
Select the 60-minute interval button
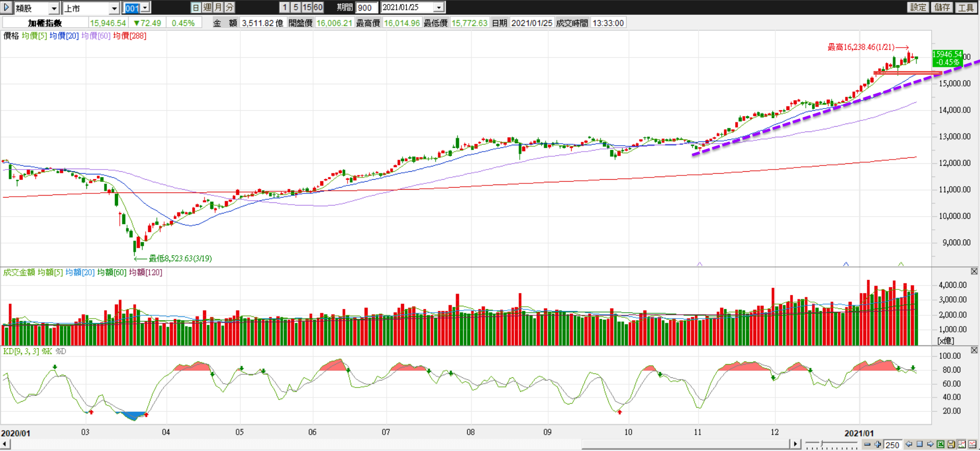tap(318, 7)
